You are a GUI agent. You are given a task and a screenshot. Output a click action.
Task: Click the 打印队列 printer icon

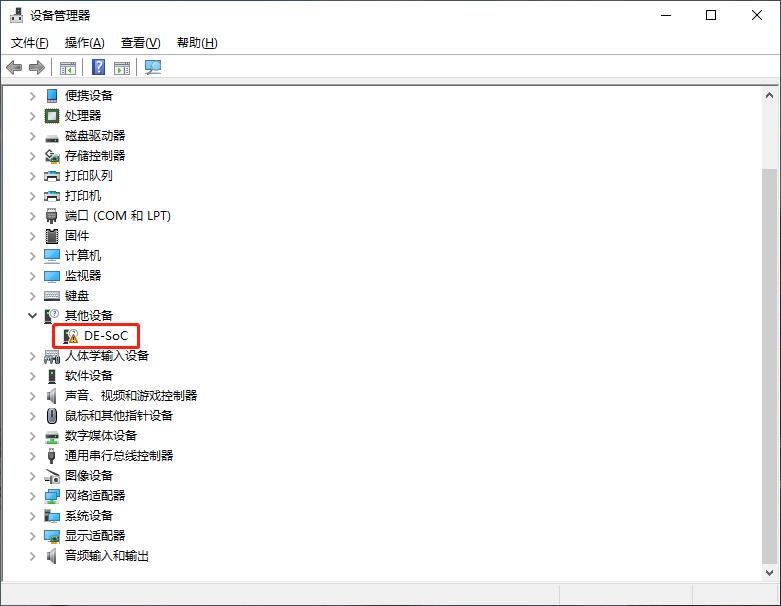coord(52,176)
